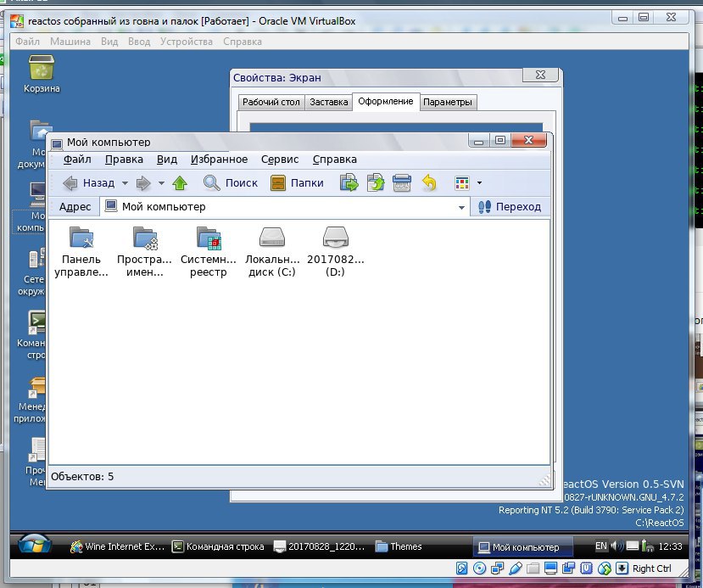Viewport: 703px width, 588px height.
Task: Switch to 20170828_1220... taskbar button
Action: [320, 546]
